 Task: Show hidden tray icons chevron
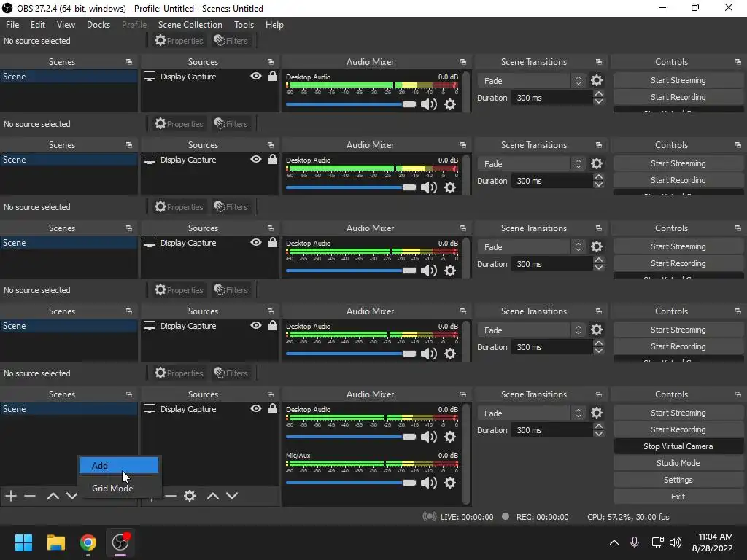pyautogui.click(x=614, y=542)
